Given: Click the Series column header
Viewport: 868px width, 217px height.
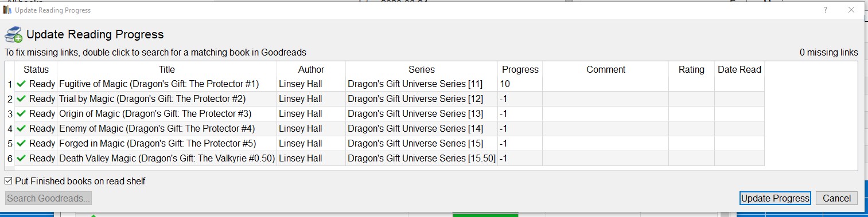Looking at the screenshot, I should 422,69.
